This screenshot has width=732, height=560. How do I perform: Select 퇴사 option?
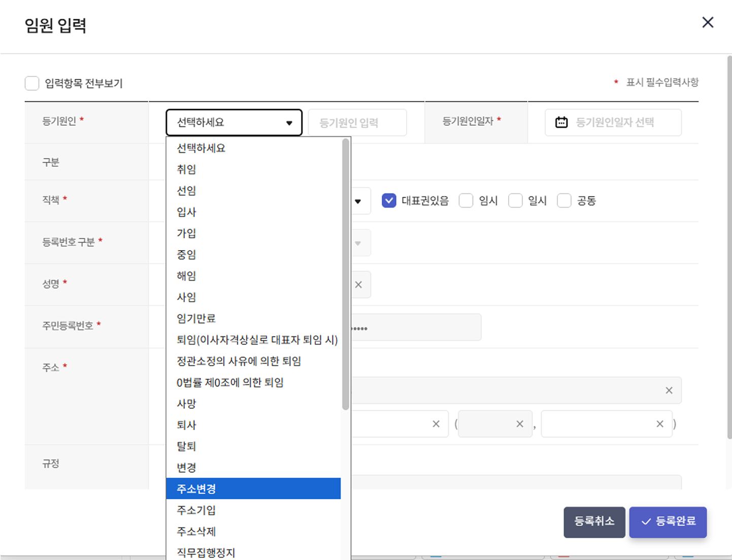pos(253,425)
